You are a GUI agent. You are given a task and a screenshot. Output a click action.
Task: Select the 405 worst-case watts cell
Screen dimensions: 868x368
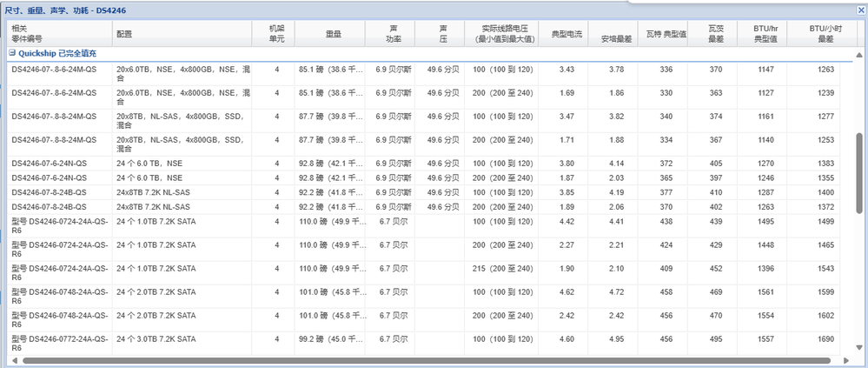pos(716,164)
